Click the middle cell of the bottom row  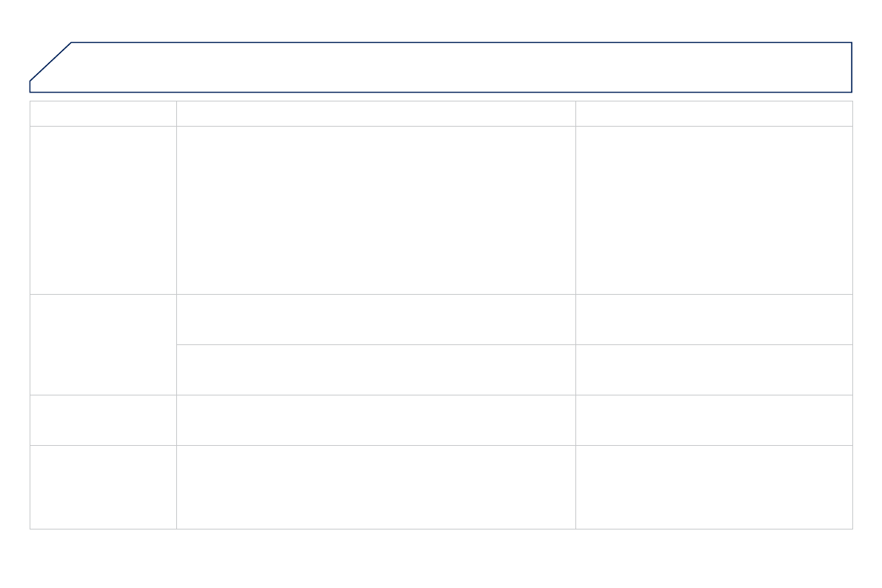(x=375, y=487)
